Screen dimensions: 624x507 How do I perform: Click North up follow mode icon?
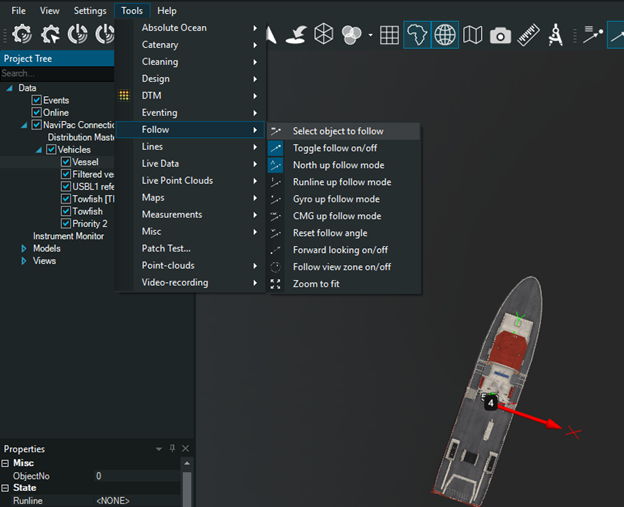[275, 165]
